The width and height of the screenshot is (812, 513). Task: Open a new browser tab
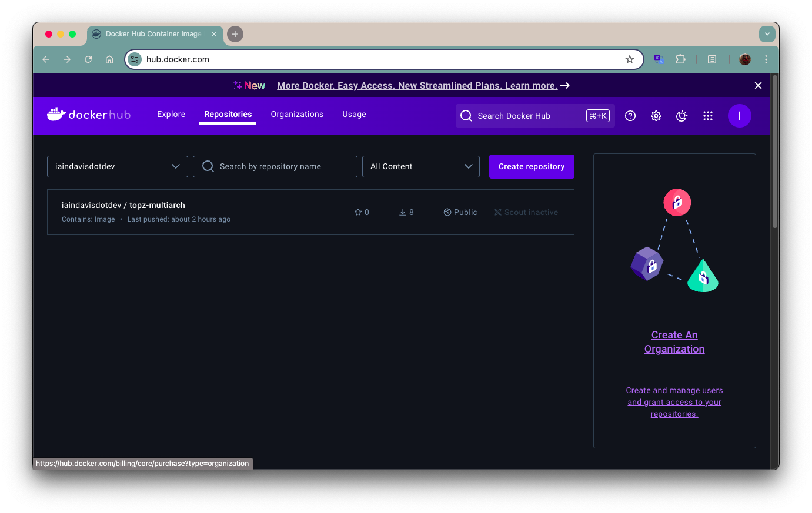coord(235,34)
